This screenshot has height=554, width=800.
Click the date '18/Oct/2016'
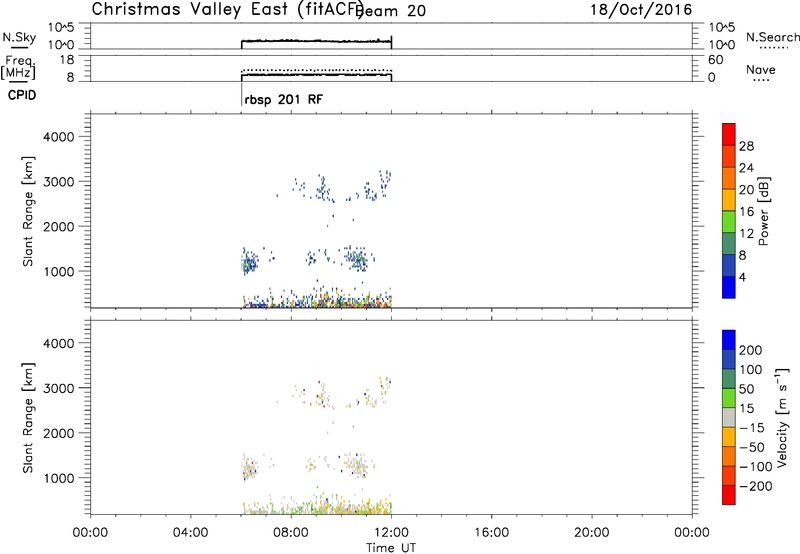click(641, 10)
